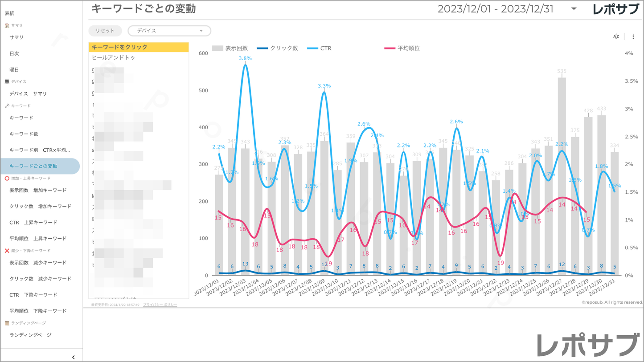Open the three-dot more options menu
Screen dimensions: 644x362
[633, 37]
